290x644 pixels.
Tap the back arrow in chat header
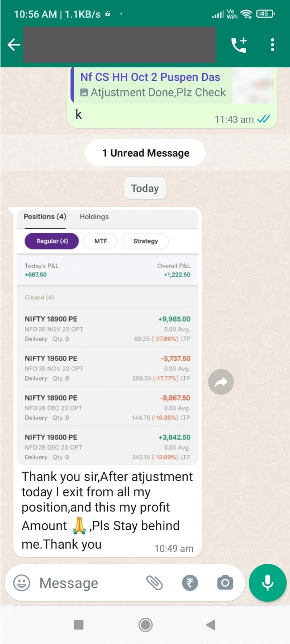click(14, 45)
